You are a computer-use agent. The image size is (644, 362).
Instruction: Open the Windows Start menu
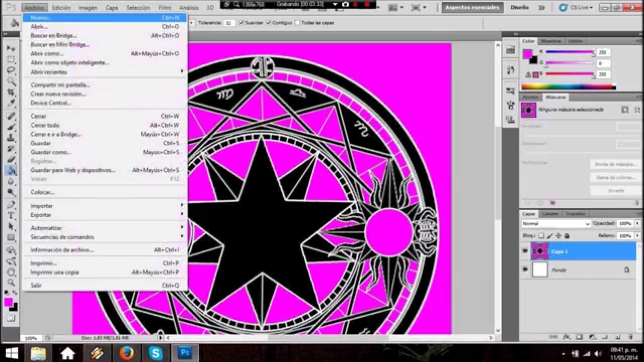pos(11,353)
